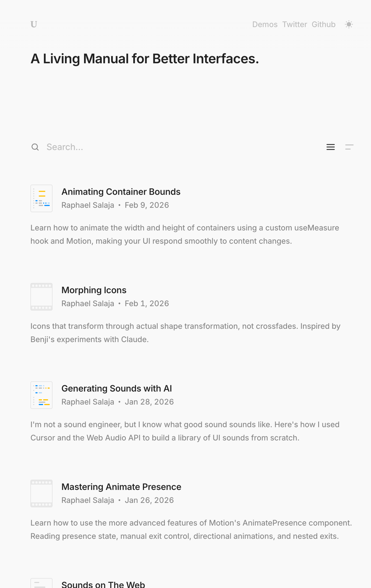Viewport: 371px width, 588px height.
Task: Visit the Github link
Action: [323, 24]
